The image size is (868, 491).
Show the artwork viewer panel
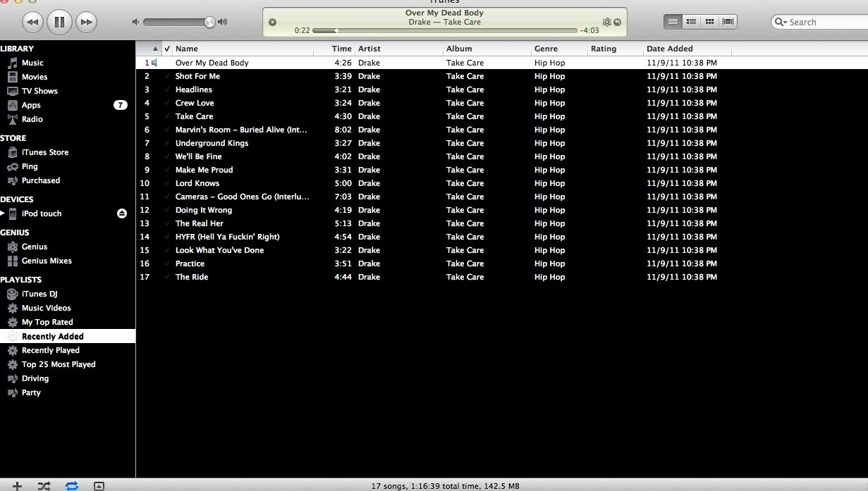click(99, 485)
